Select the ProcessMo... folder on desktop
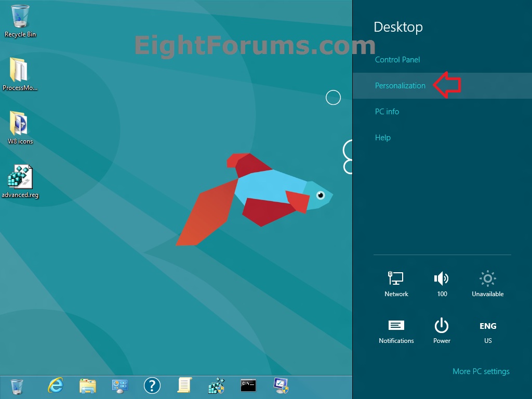This screenshot has width=532, height=399. point(20,74)
